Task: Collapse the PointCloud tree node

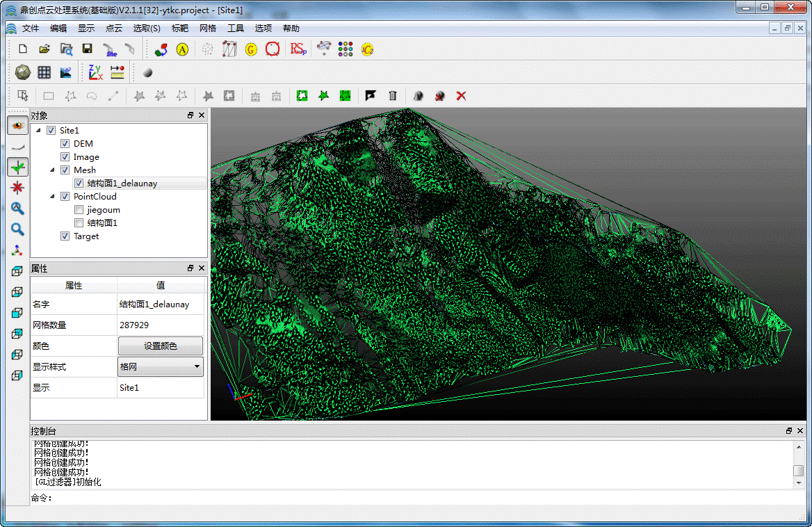Action: (x=53, y=197)
